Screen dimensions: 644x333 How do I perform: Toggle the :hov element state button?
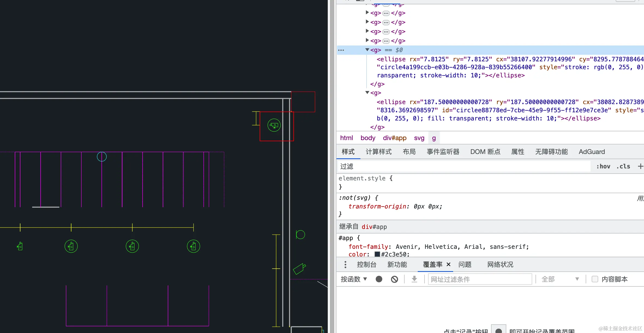point(603,166)
